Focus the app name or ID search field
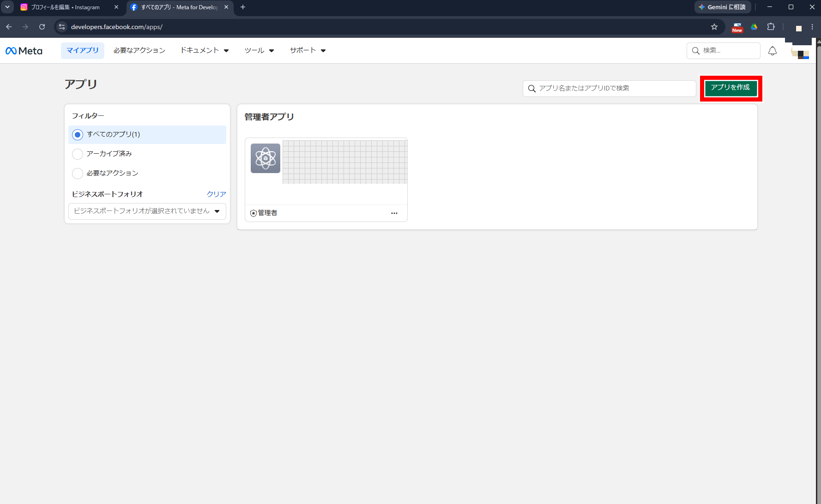821x504 pixels. [609, 88]
